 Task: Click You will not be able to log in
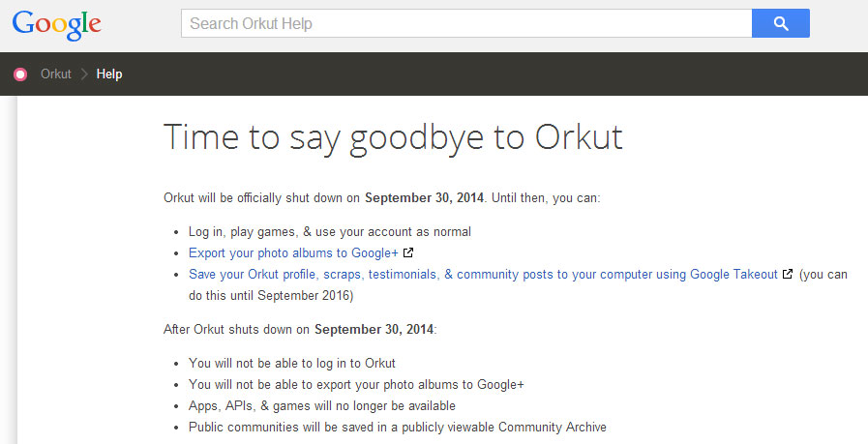(x=291, y=363)
